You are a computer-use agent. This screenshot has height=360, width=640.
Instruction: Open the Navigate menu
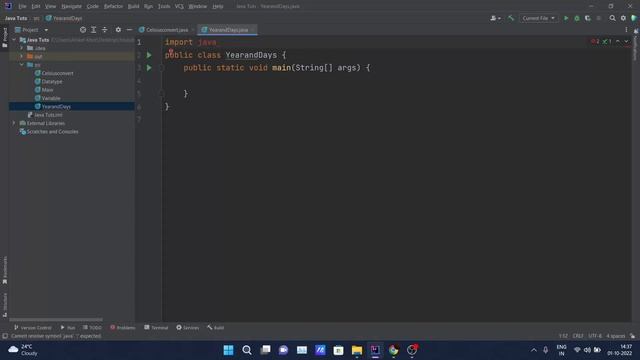coord(71,6)
